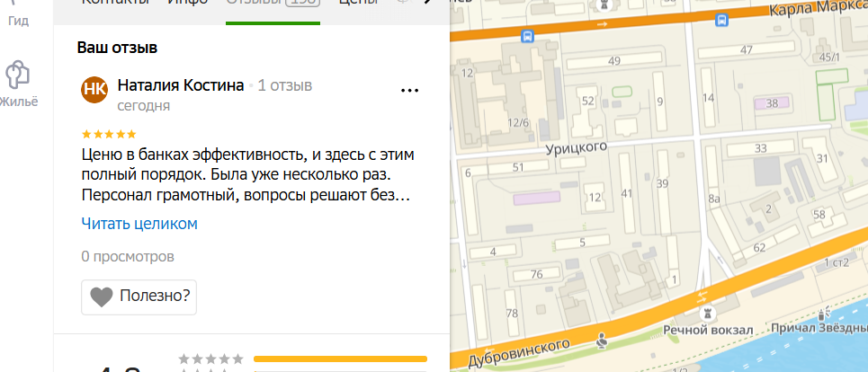The height and width of the screenshot is (372, 868).
Task: Click the Дубровинского street label
Action: [x=519, y=353]
